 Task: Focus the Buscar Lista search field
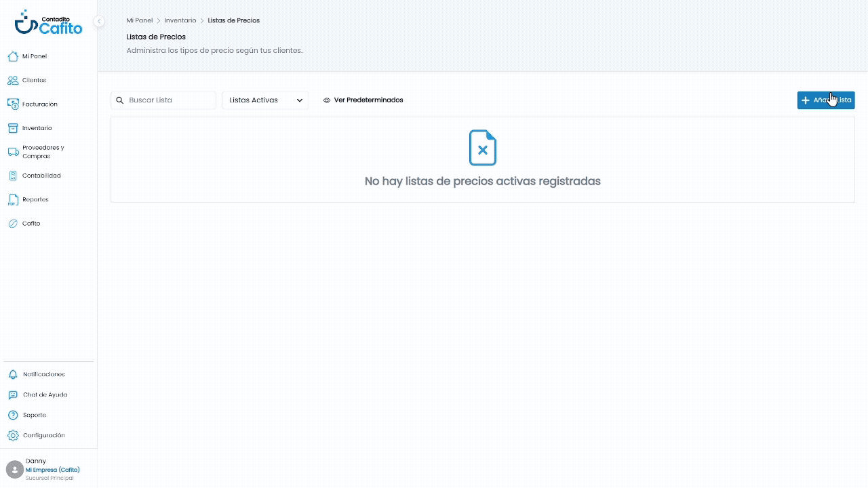[163, 100]
